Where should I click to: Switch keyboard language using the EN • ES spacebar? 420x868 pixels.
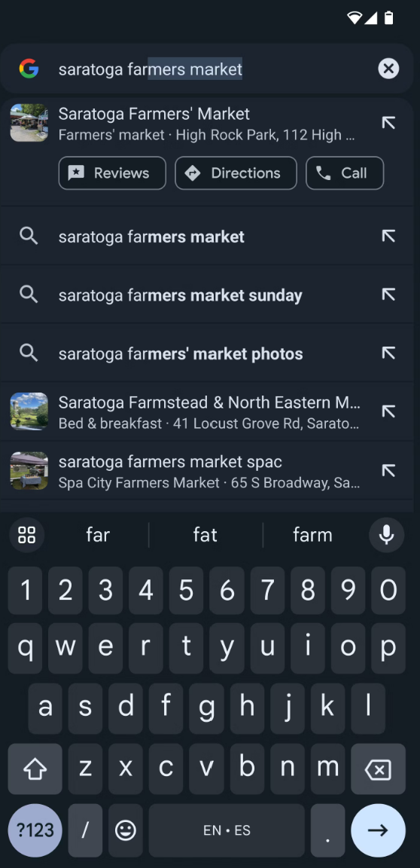click(x=227, y=830)
